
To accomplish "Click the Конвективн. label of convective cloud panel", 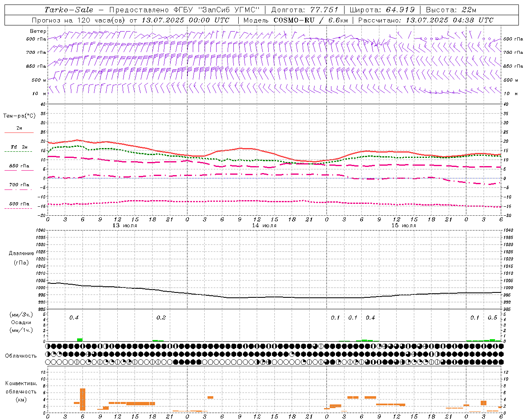I will tap(21, 383).
